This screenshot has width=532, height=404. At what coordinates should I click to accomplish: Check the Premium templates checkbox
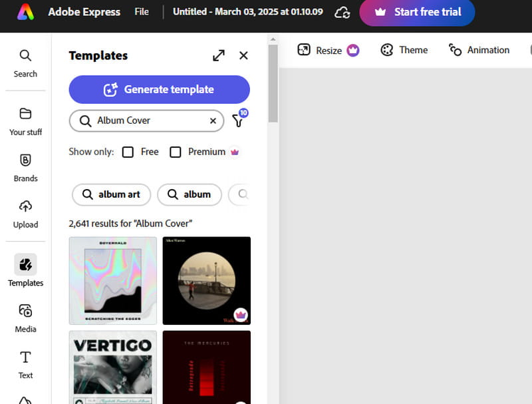point(176,152)
